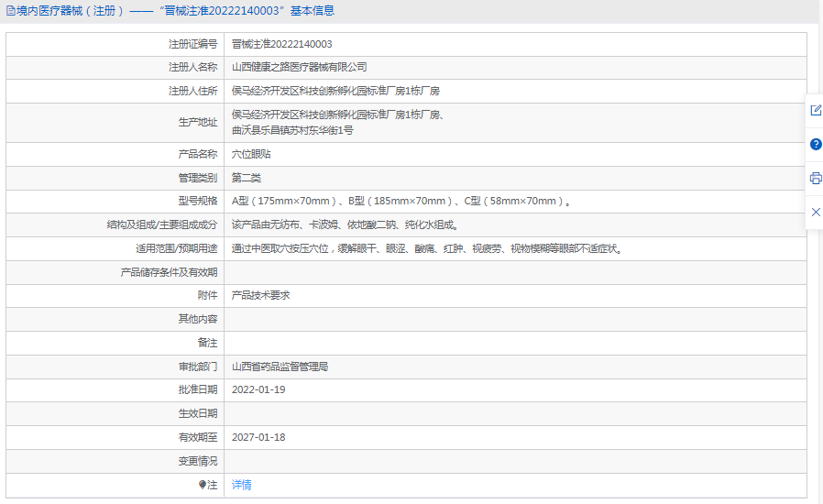The height and width of the screenshot is (504, 823).
Task: Click registration number 晋械注准20222140003 value
Action: pyautogui.click(x=281, y=44)
